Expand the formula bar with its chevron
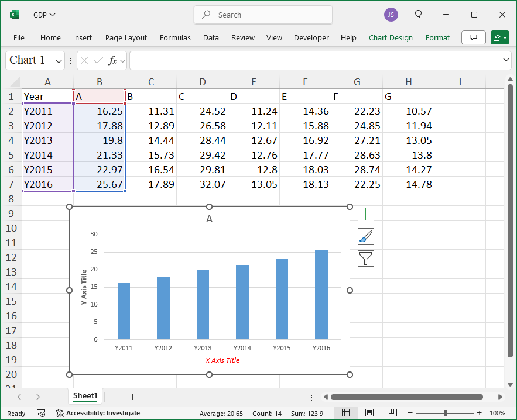Image resolution: width=517 pixels, height=420 pixels. click(506, 60)
